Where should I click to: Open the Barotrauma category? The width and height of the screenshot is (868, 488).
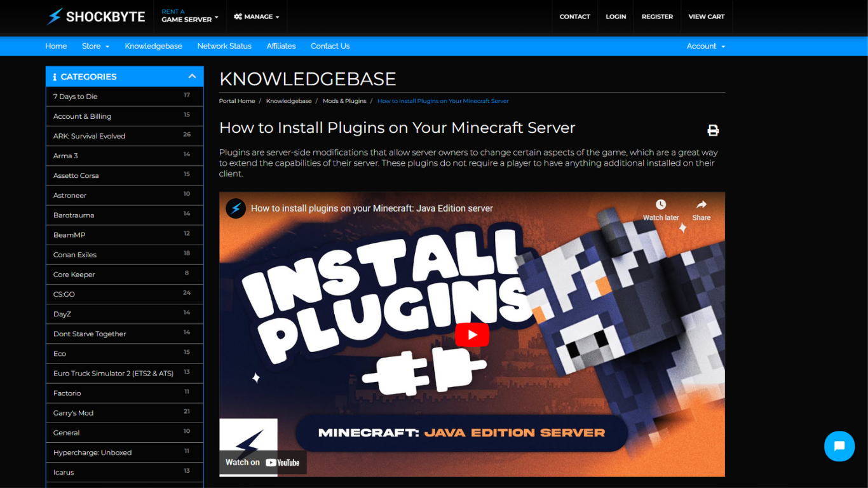click(x=125, y=215)
